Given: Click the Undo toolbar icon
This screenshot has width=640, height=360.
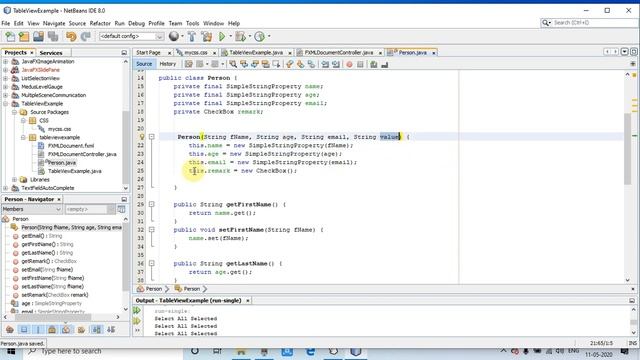Looking at the screenshot, I should pos(71,36).
